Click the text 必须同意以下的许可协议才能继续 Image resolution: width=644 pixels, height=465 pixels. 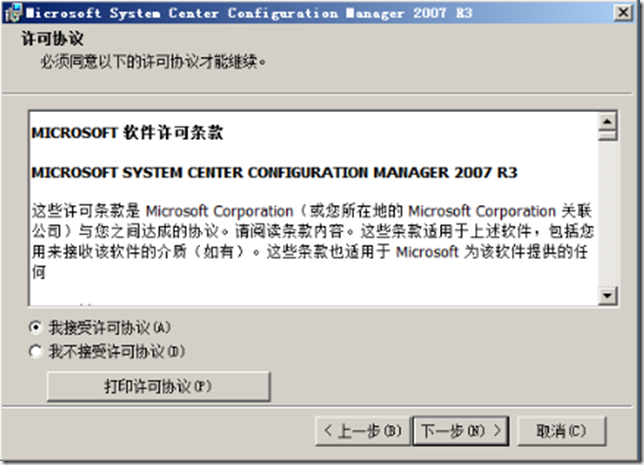coord(153,62)
